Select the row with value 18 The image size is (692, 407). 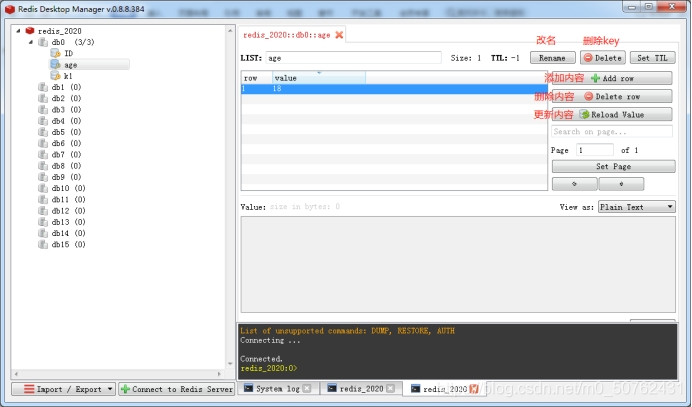coord(394,89)
